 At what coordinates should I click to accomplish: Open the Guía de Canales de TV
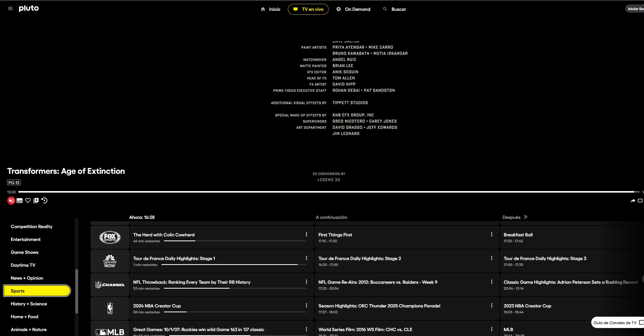618,323
